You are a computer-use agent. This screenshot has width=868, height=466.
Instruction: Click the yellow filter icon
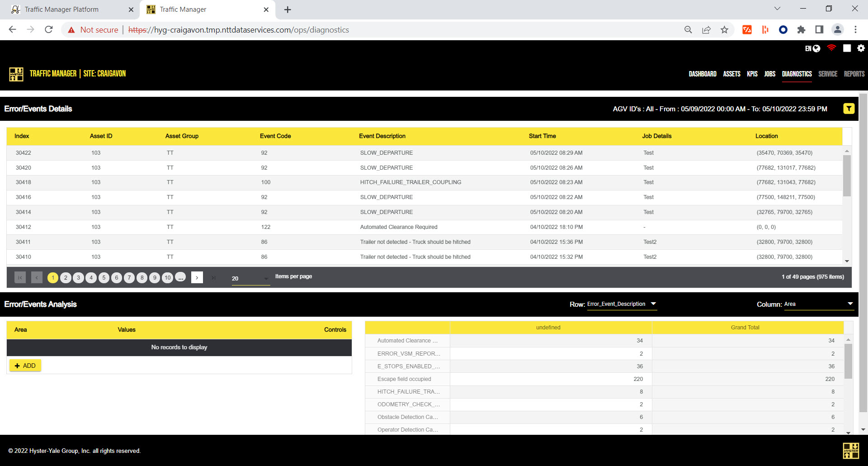click(x=849, y=109)
